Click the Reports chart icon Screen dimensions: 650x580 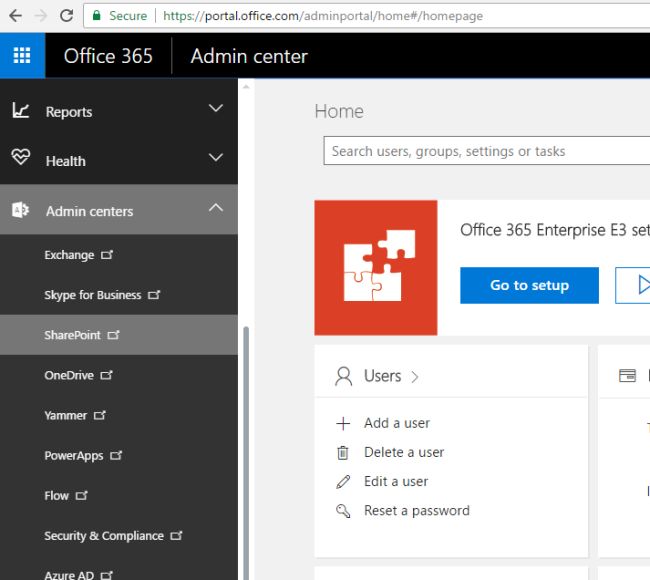[21, 110]
